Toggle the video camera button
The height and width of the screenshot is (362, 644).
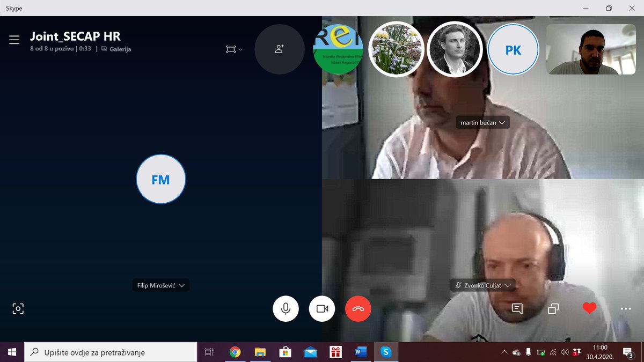tap(322, 308)
